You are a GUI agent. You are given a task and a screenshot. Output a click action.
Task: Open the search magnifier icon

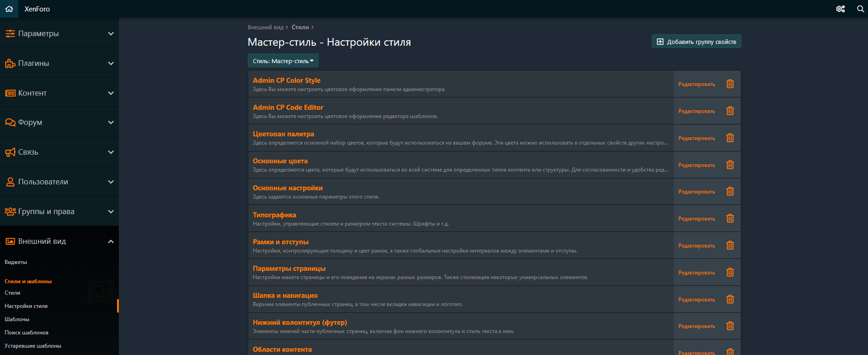[x=860, y=9]
